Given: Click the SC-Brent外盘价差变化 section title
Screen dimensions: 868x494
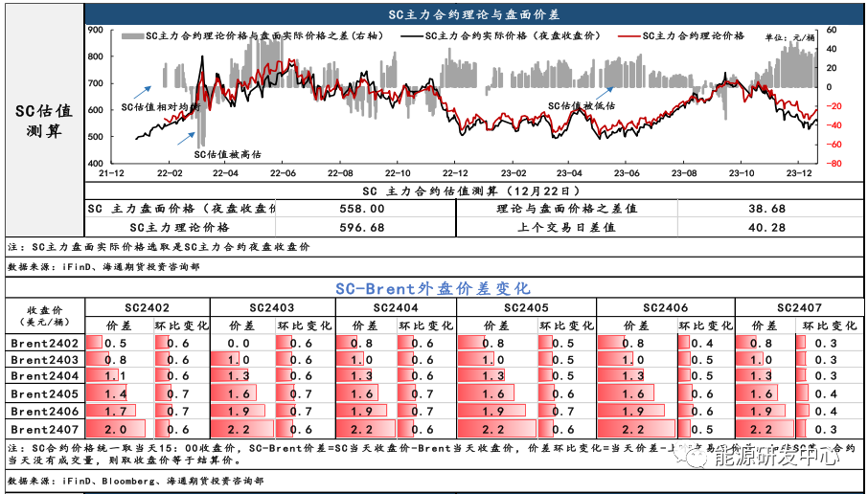Looking at the screenshot, I should [x=433, y=288].
